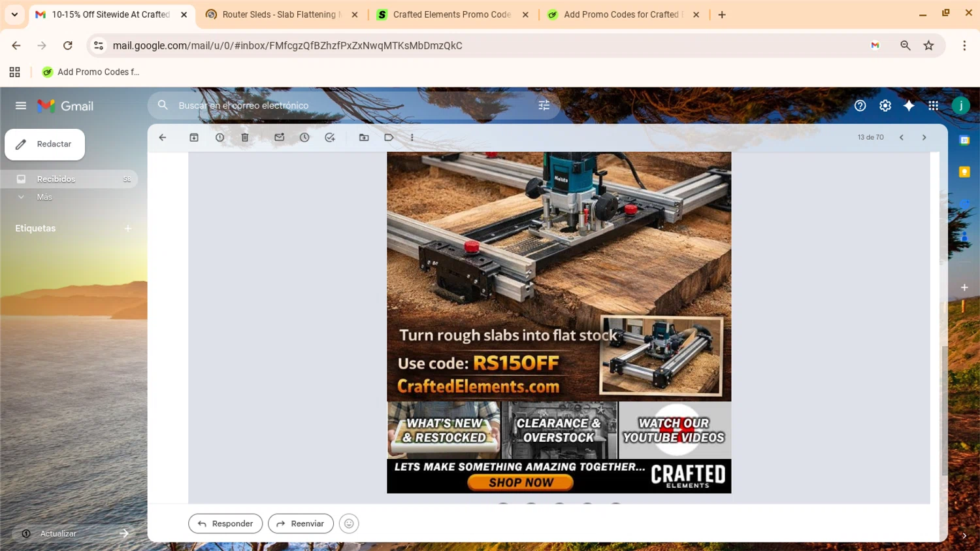Select the 10-15% Off Sitewide Gmail tab
The width and height of the screenshot is (980, 551).
pos(110,14)
